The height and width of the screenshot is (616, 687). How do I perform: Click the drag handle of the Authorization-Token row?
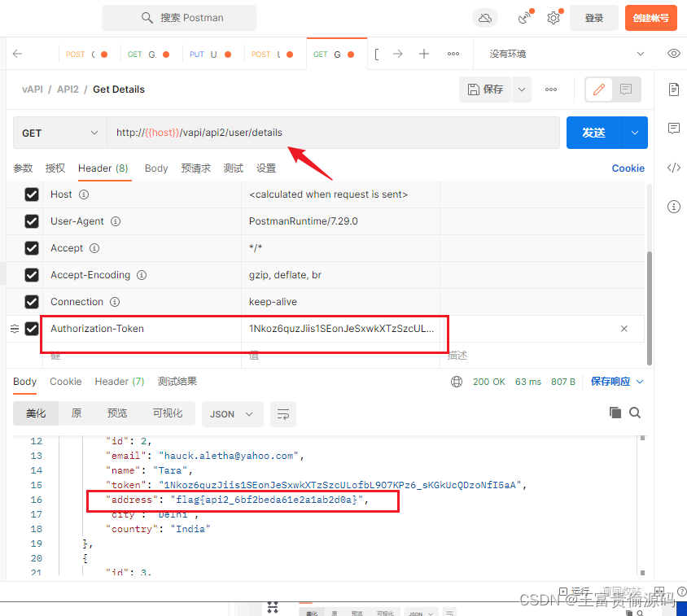pos(15,329)
